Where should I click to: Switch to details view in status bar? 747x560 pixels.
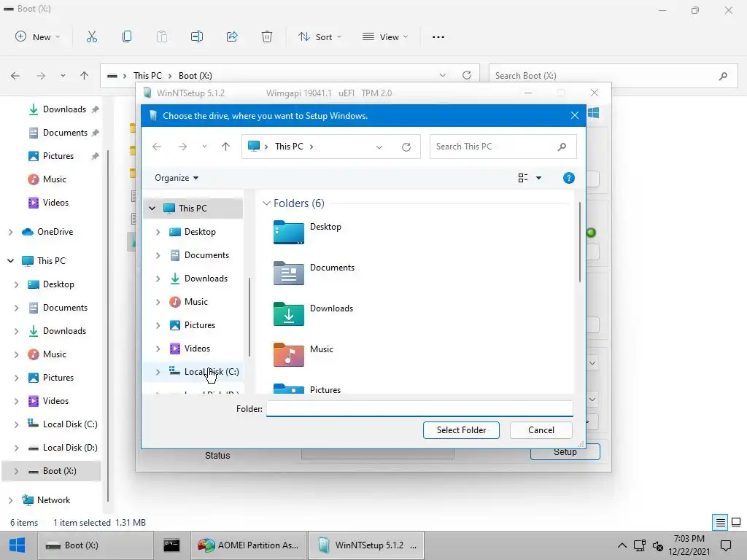(720, 522)
